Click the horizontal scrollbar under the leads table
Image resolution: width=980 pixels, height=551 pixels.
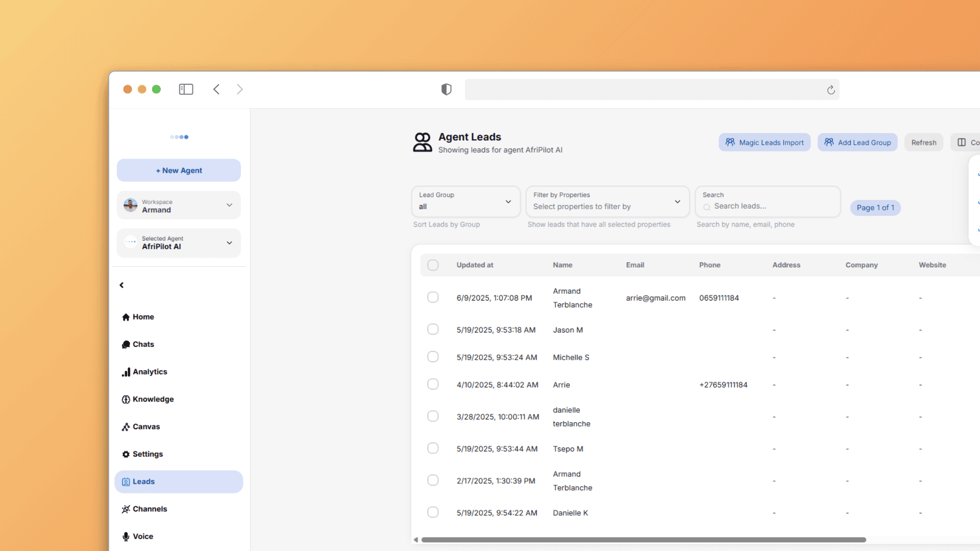coord(643,540)
